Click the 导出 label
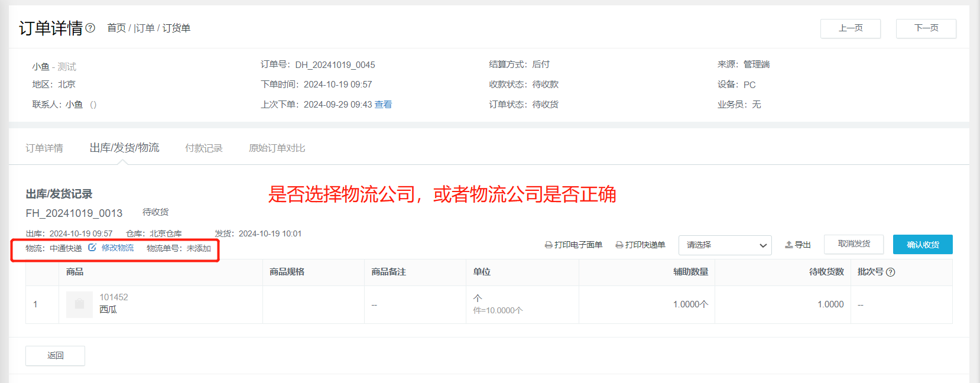 pyautogui.click(x=803, y=245)
